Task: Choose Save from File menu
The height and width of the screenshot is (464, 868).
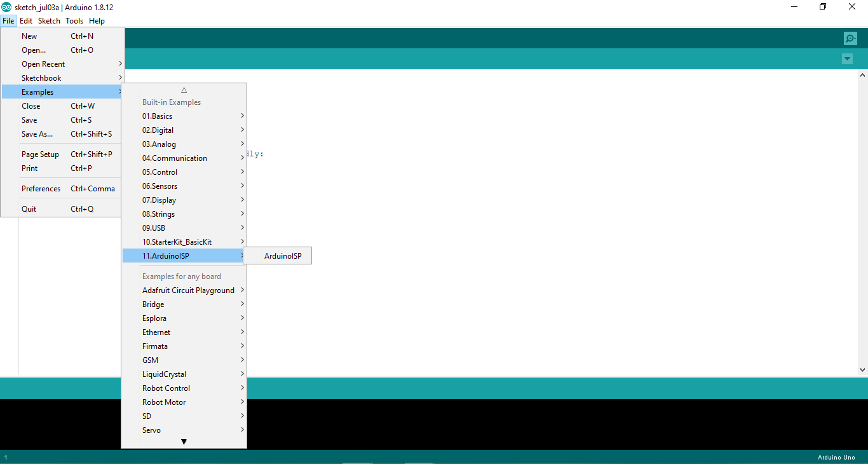Action: [x=62, y=120]
